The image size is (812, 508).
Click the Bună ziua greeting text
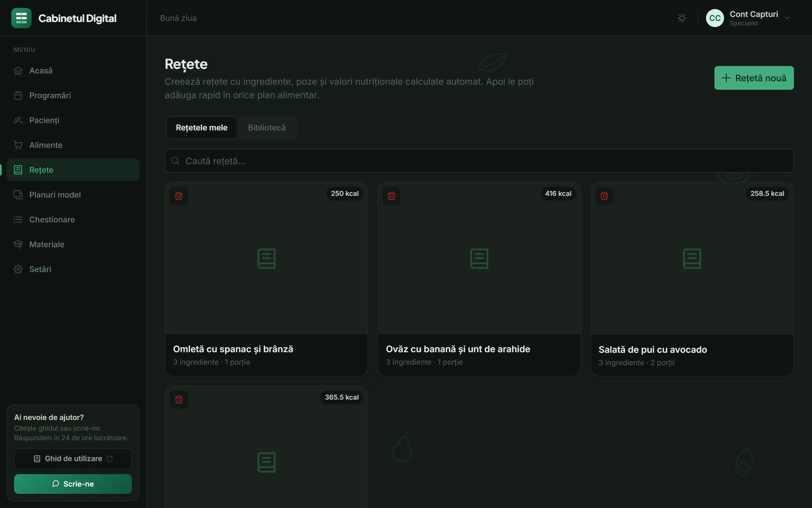tap(178, 18)
